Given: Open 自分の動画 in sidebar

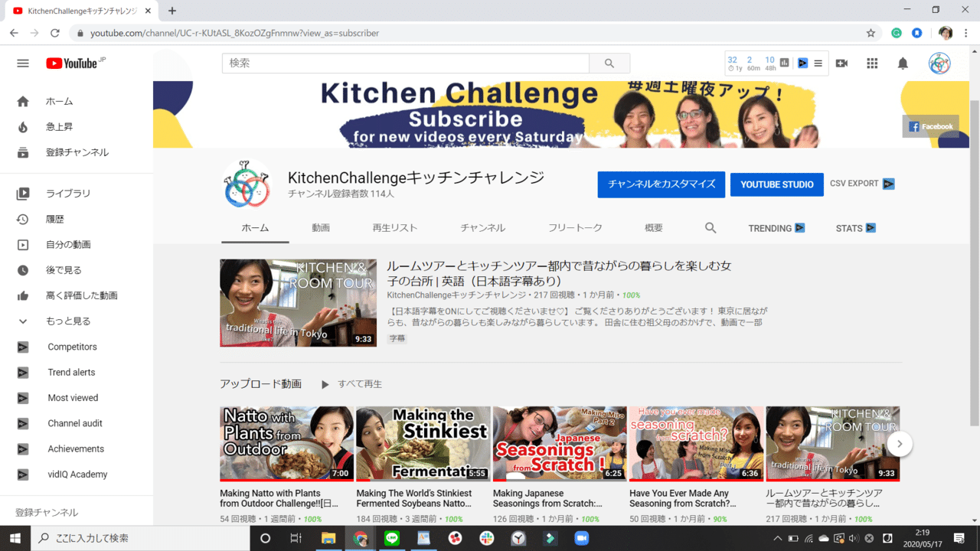Looking at the screenshot, I should pos(77,245).
